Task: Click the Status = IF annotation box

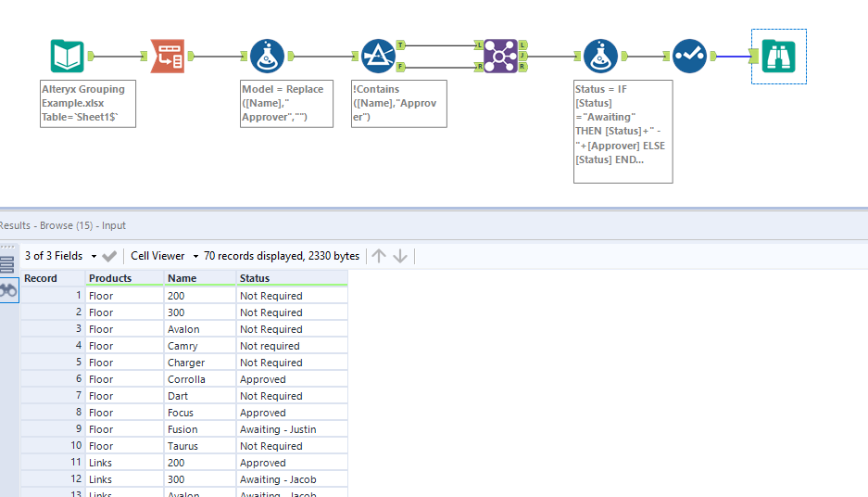Action: pos(623,132)
